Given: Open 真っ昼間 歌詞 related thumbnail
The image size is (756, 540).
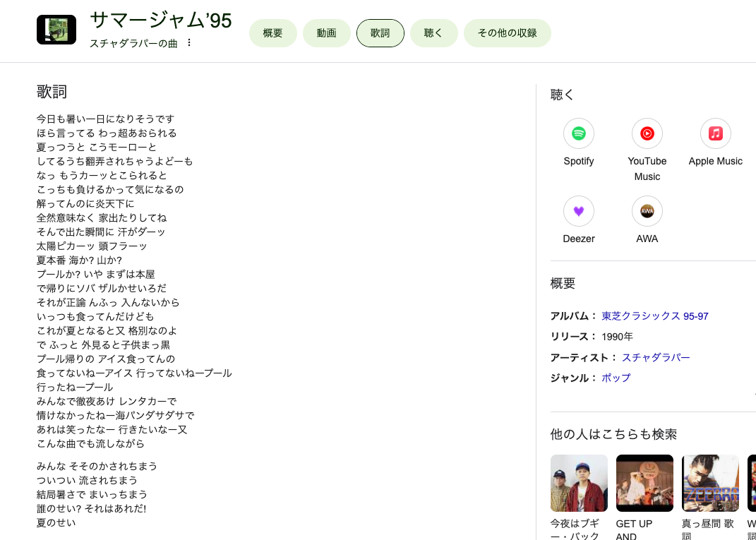Looking at the screenshot, I should [x=710, y=483].
